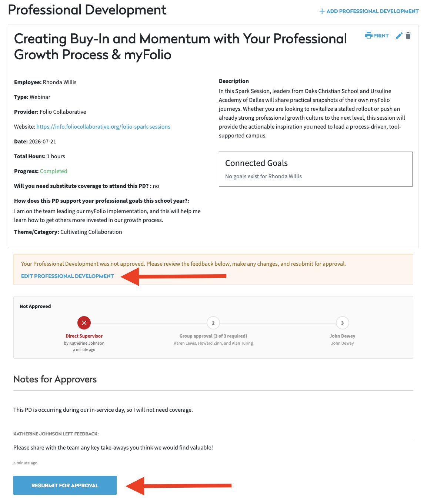The width and height of the screenshot is (437, 504).
Task: Click Resubmit for Approval button
Action: pyautogui.click(x=65, y=485)
